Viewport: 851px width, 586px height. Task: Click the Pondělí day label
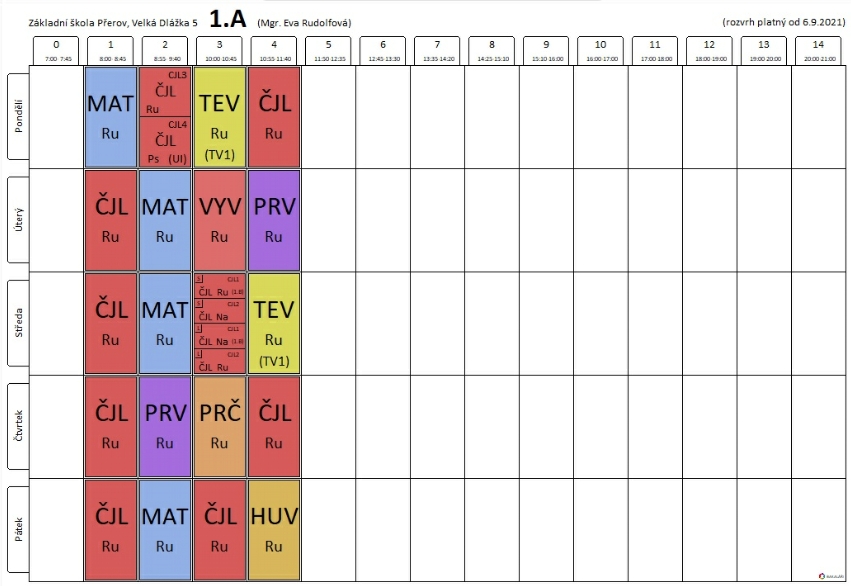tap(18, 116)
